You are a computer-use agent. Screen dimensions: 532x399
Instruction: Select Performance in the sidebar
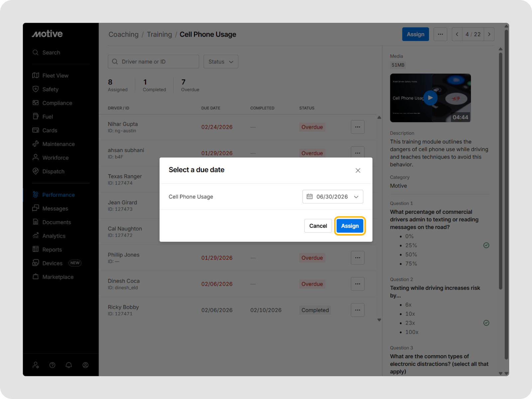(54, 195)
